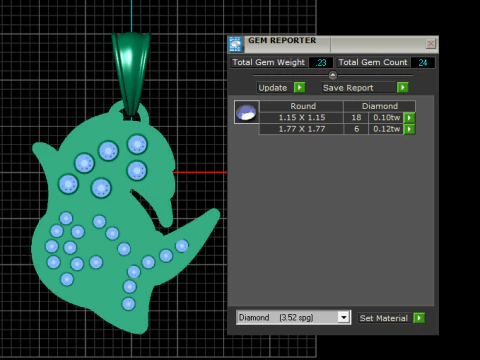Image resolution: width=480 pixels, height=360 pixels.
Task: Close the Gem Reporter panel
Action: click(x=431, y=43)
